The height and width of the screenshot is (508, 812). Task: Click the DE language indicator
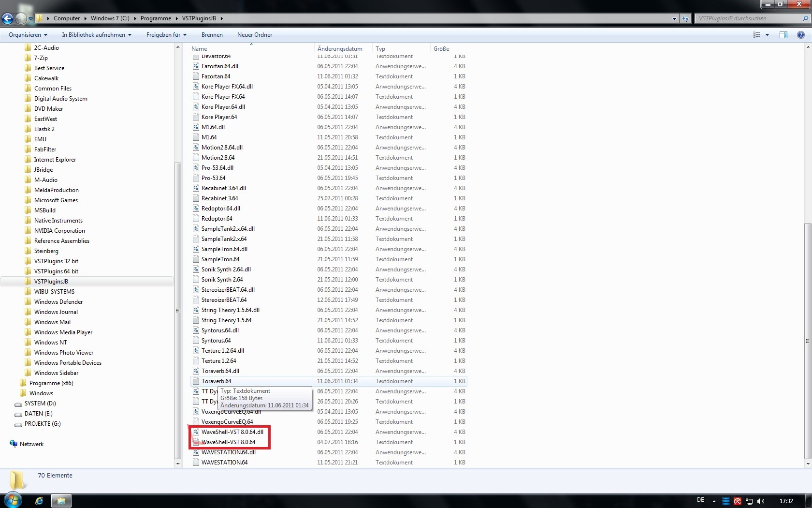pyautogui.click(x=701, y=500)
